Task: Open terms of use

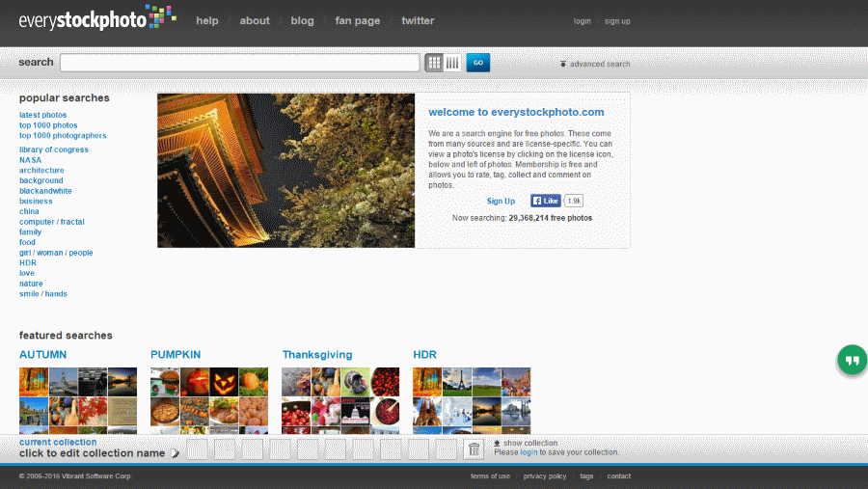Action: (x=490, y=476)
